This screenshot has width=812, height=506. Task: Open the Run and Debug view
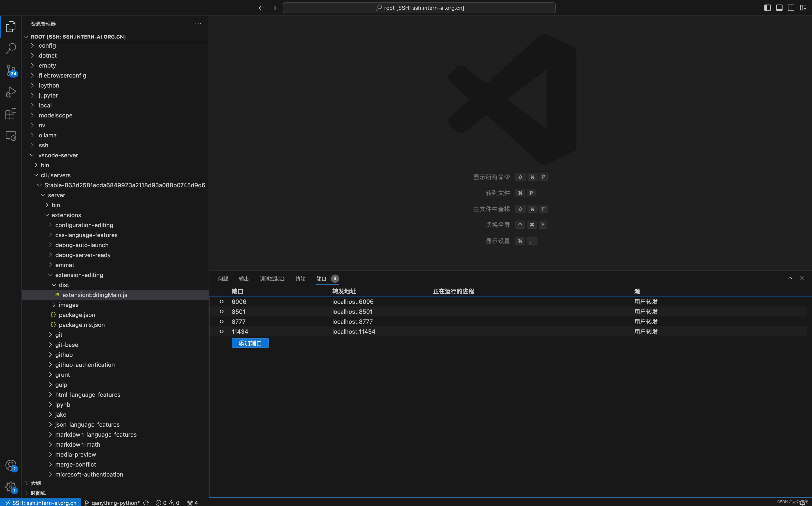11,92
